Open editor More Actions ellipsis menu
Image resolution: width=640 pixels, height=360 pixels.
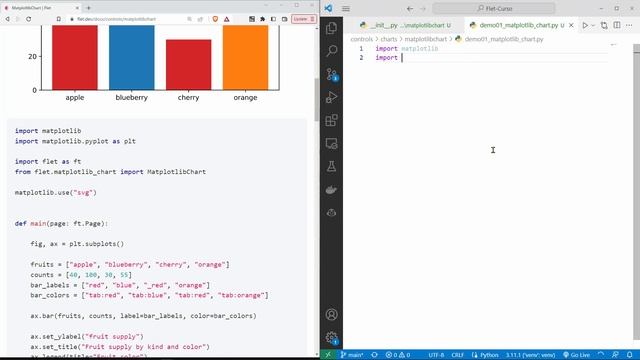pos(629,25)
